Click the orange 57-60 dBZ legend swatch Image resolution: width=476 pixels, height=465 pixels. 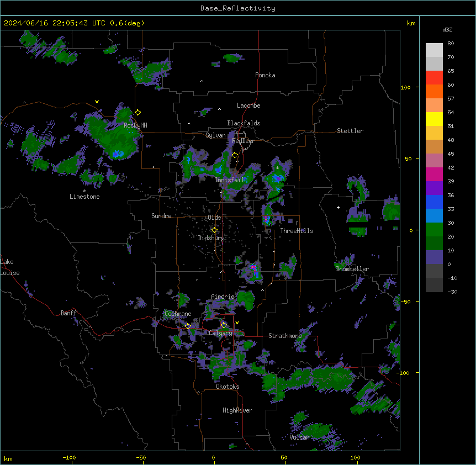434,92
